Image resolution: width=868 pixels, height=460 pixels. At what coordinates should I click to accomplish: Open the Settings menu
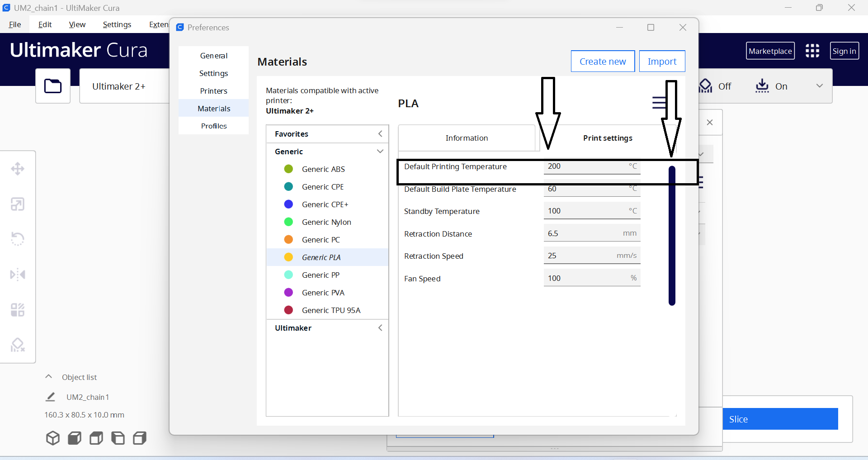(117, 24)
